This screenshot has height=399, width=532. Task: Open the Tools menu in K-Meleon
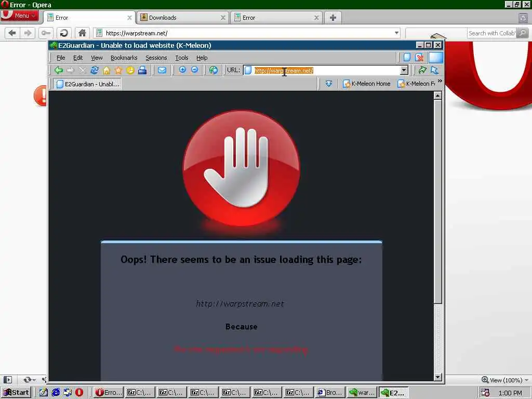click(x=181, y=58)
